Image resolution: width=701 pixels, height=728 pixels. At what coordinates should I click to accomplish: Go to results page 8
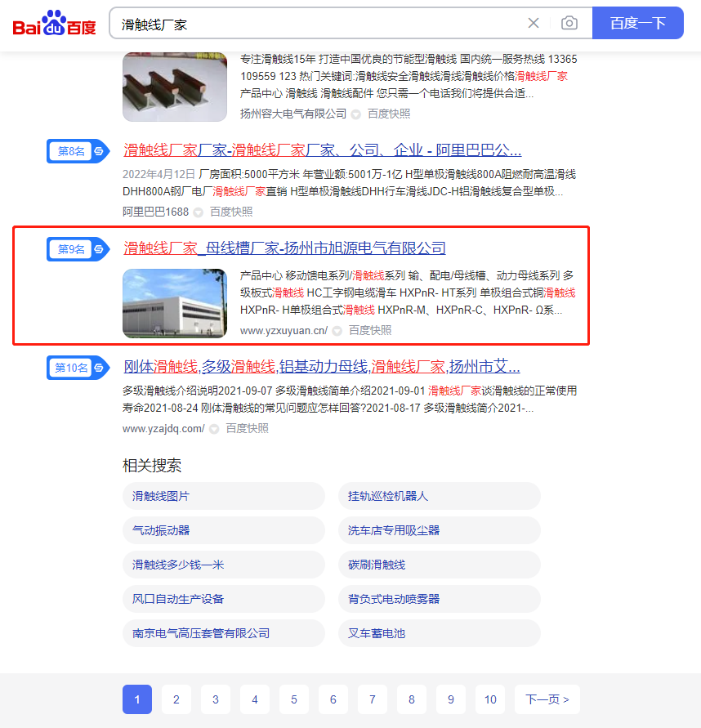[x=412, y=699]
